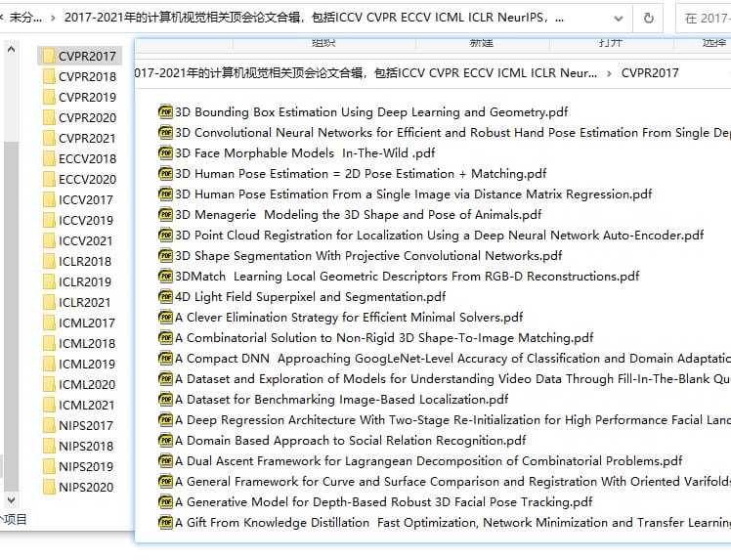Click the NIPS2019 folder icon
The height and width of the screenshot is (560, 731).
[49, 466]
